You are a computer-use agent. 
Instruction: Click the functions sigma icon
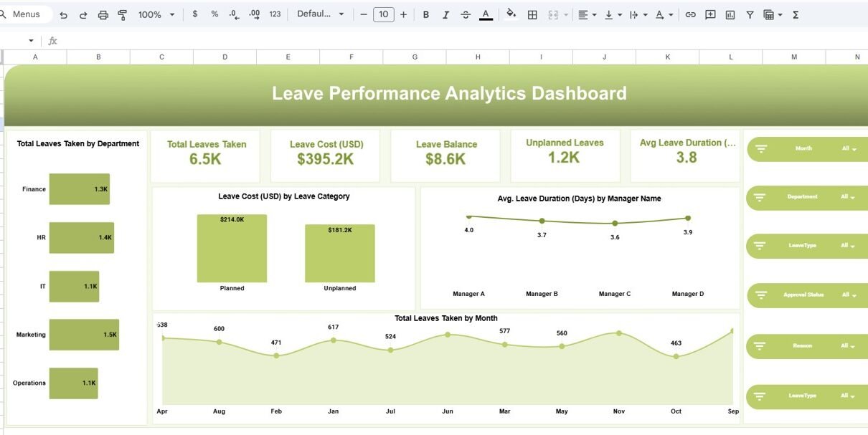coord(796,14)
